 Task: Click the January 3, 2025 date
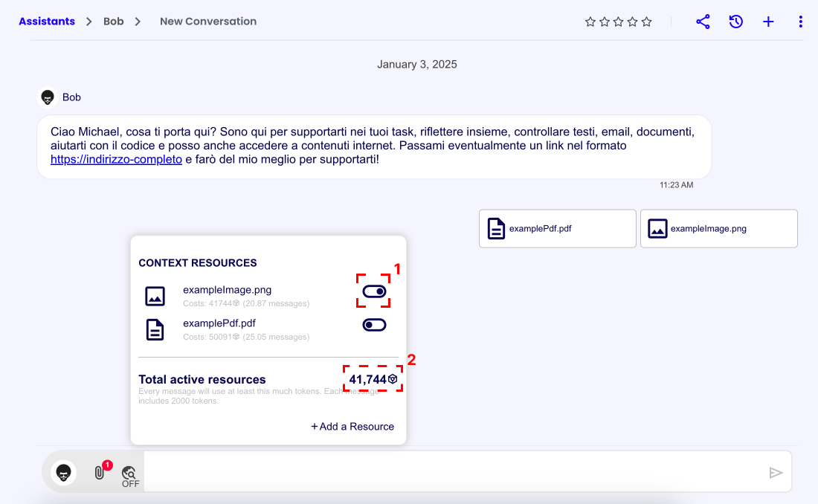coord(417,64)
